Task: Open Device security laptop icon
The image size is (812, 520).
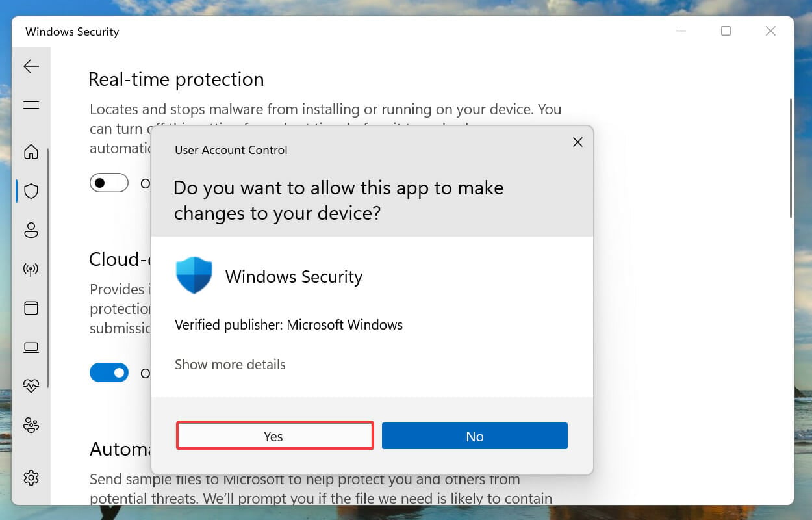Action: click(x=31, y=347)
